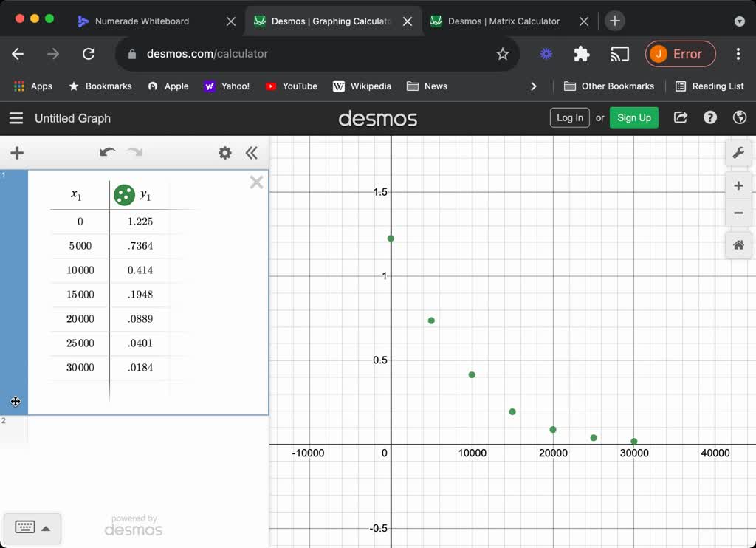756x548 pixels.
Task: Open the Add Item plus menu
Action: coord(17,153)
